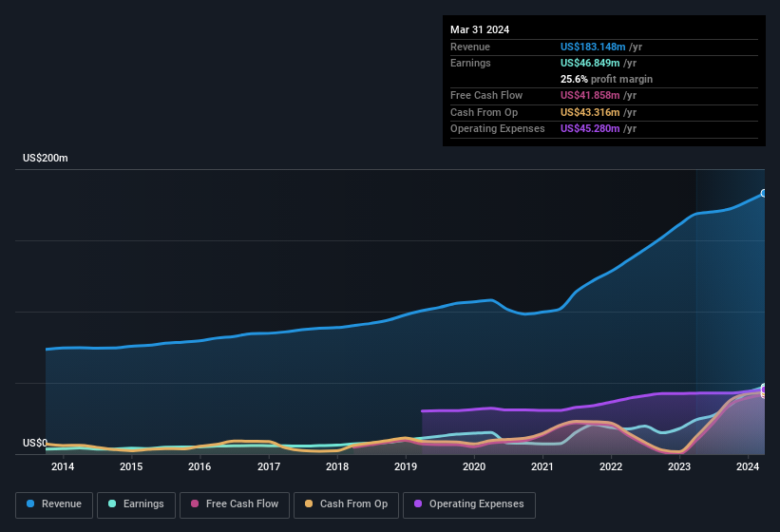The width and height of the screenshot is (780, 532).
Task: Click the 2023 x-axis year label
Action: [679, 466]
